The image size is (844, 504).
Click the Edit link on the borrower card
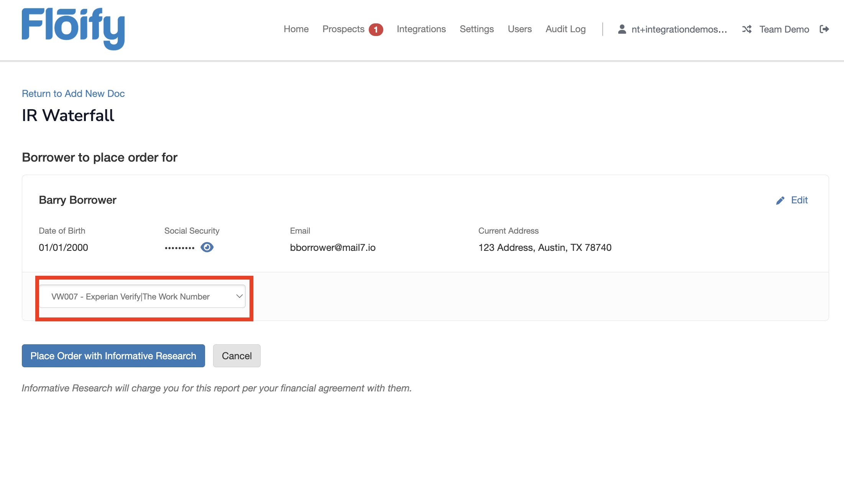tap(800, 200)
